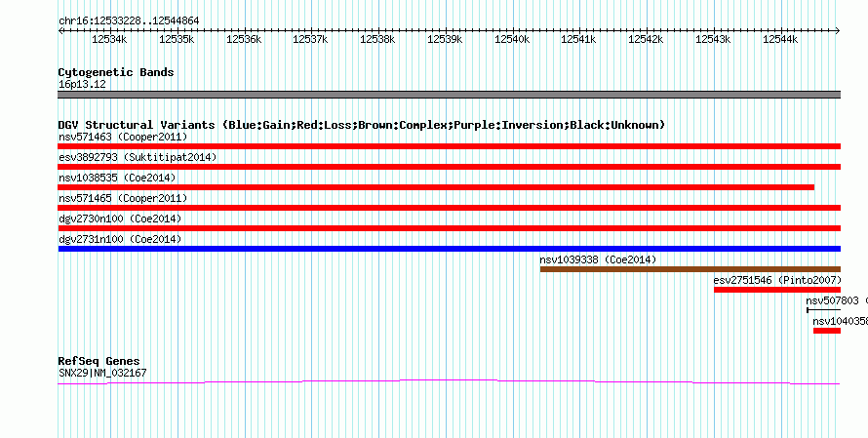Click red loss bar for esv2751546
Screen dimensions: 868x438
(777, 290)
